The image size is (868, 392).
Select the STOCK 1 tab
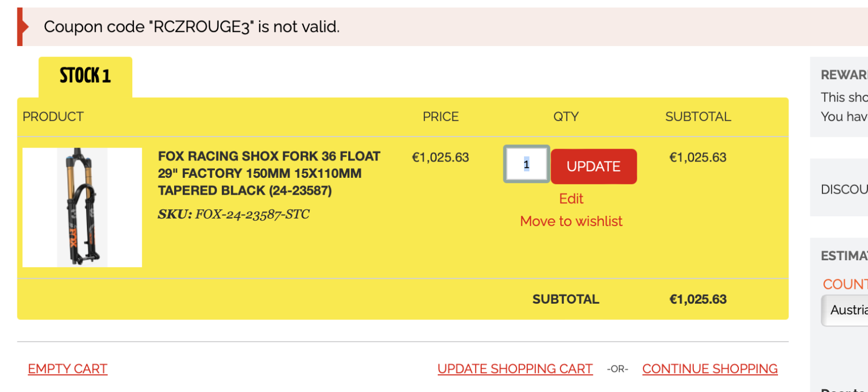[85, 76]
